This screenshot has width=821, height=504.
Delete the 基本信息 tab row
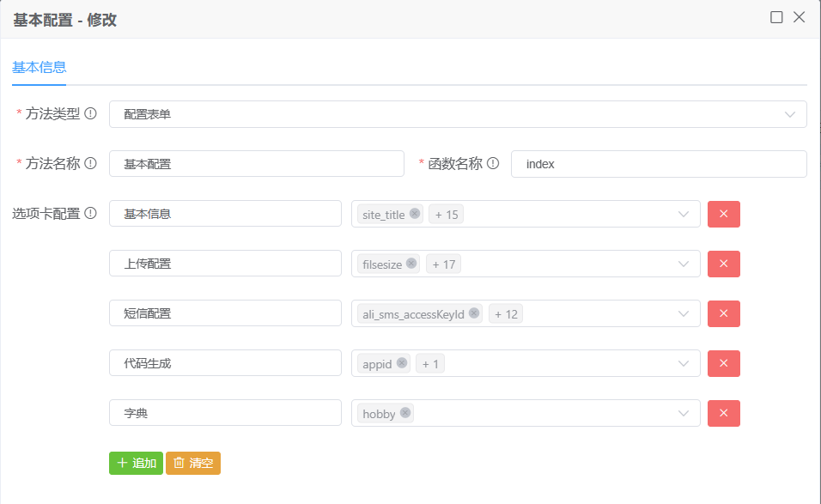click(723, 214)
